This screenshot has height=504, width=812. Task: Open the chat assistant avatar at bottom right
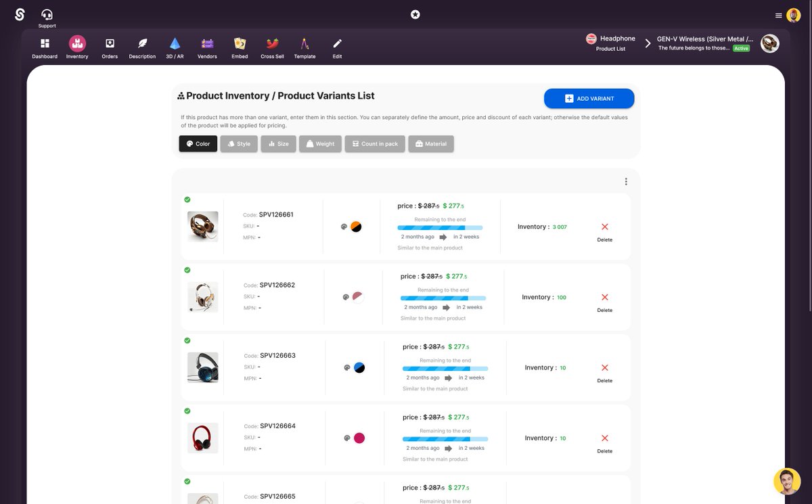pos(787,482)
